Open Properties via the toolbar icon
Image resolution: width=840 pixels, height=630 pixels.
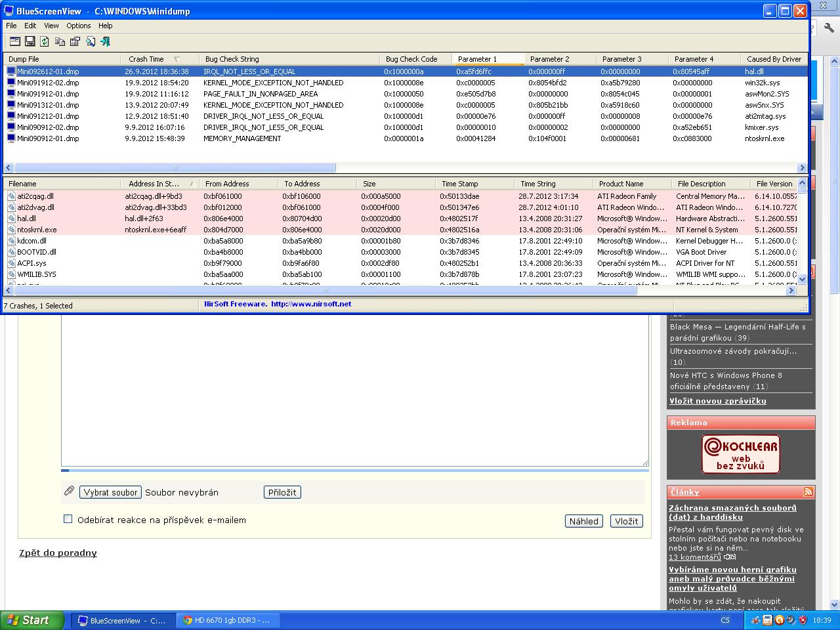75,41
